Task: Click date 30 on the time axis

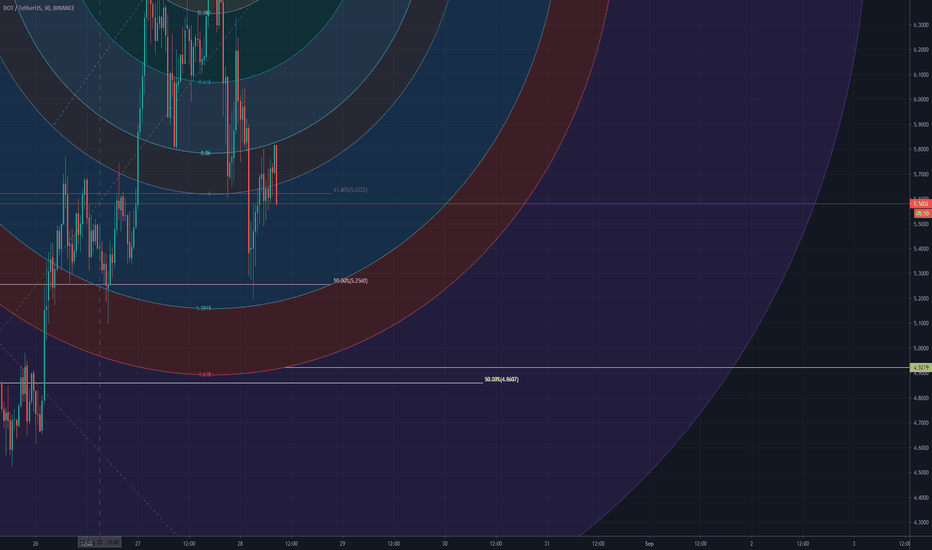Action: click(x=445, y=543)
